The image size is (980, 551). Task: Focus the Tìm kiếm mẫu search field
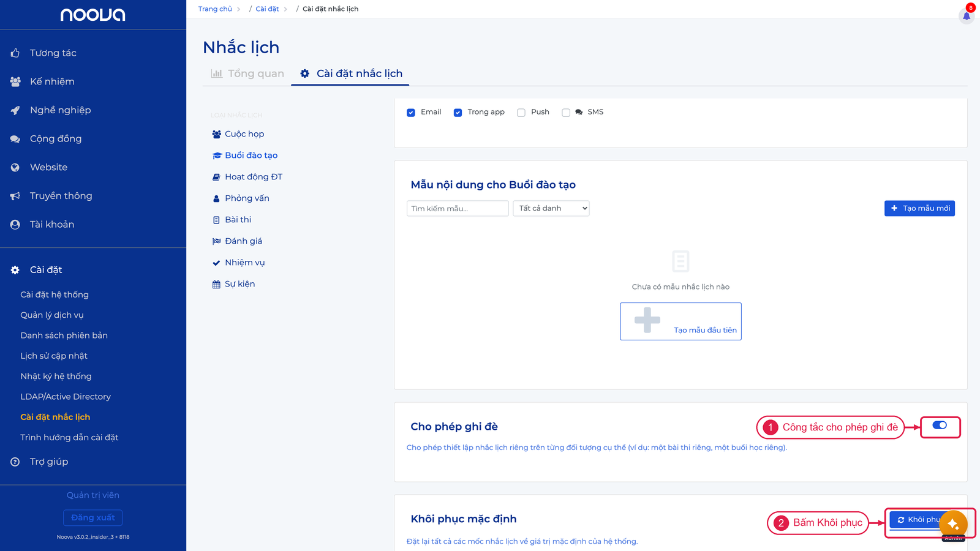point(458,209)
